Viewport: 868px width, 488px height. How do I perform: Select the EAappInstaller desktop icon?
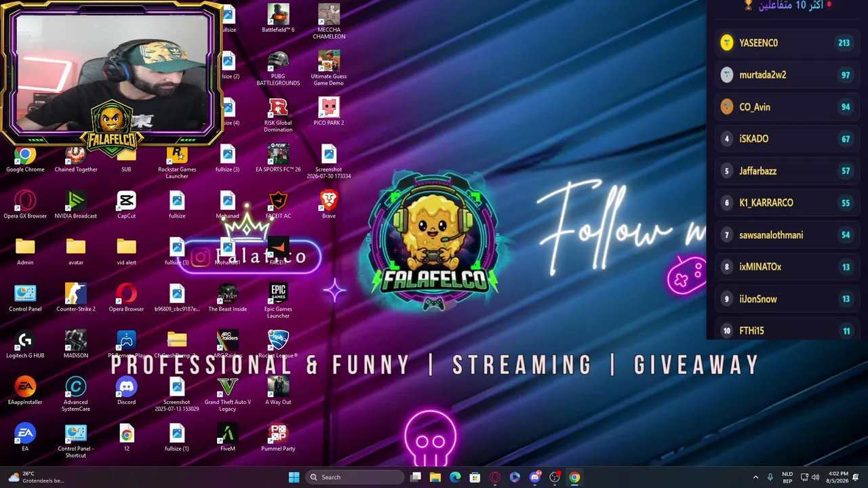click(x=25, y=391)
